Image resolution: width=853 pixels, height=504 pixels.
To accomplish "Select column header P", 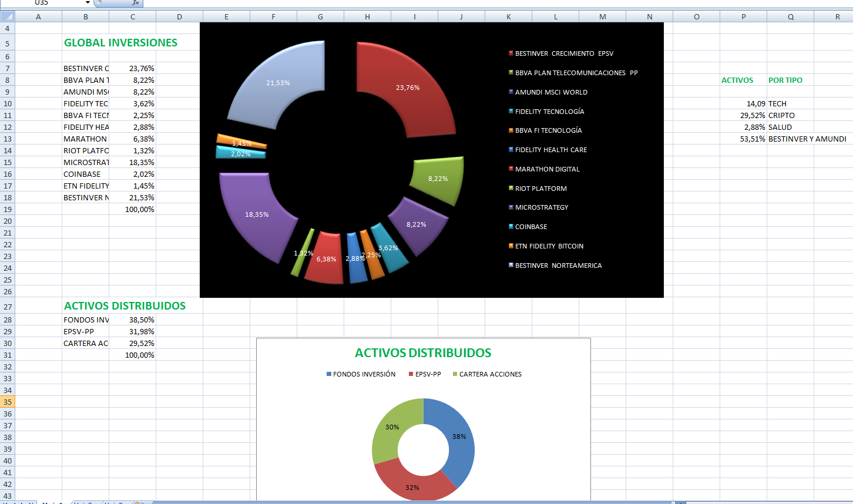I will coord(744,16).
